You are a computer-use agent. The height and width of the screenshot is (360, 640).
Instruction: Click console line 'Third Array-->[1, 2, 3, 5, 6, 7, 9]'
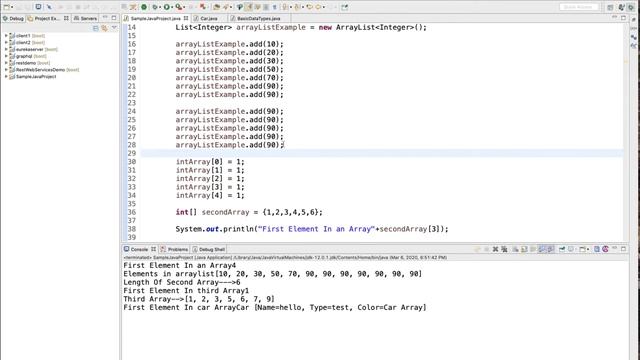pos(199,299)
